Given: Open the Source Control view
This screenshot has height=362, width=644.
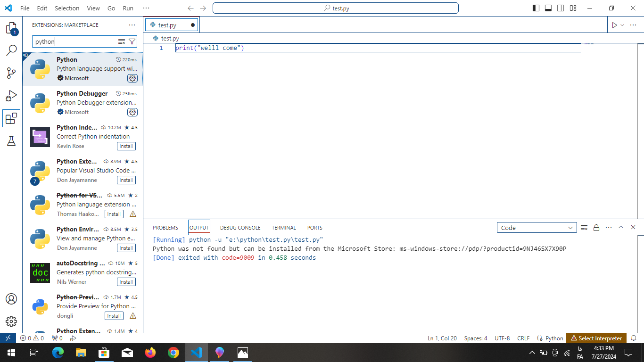Looking at the screenshot, I should click(11, 73).
